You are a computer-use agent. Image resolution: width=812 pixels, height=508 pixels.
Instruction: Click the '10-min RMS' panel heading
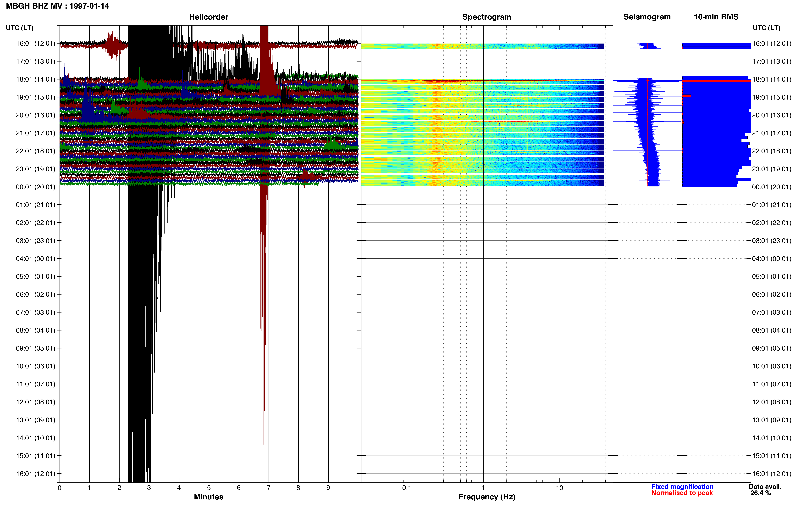point(716,17)
